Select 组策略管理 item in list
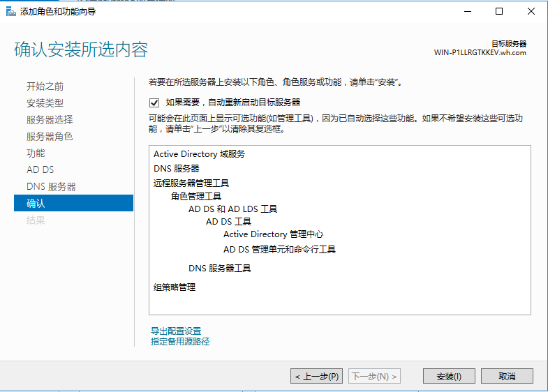Viewport: 548px width, 392px height. (x=175, y=287)
